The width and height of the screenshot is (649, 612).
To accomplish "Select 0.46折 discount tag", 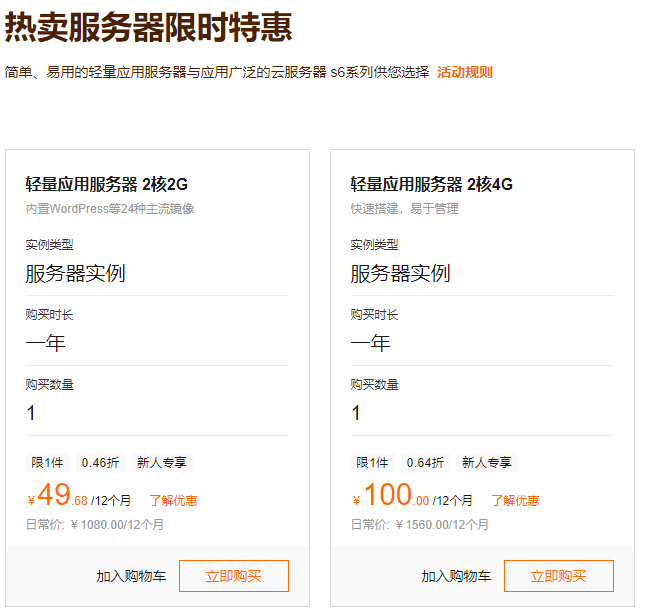I will [x=100, y=463].
